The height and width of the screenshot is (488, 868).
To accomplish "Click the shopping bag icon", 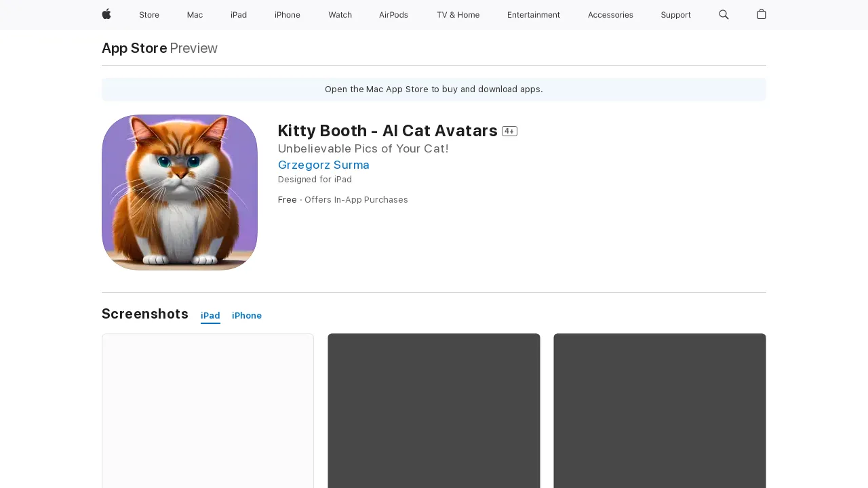I will (x=761, y=15).
